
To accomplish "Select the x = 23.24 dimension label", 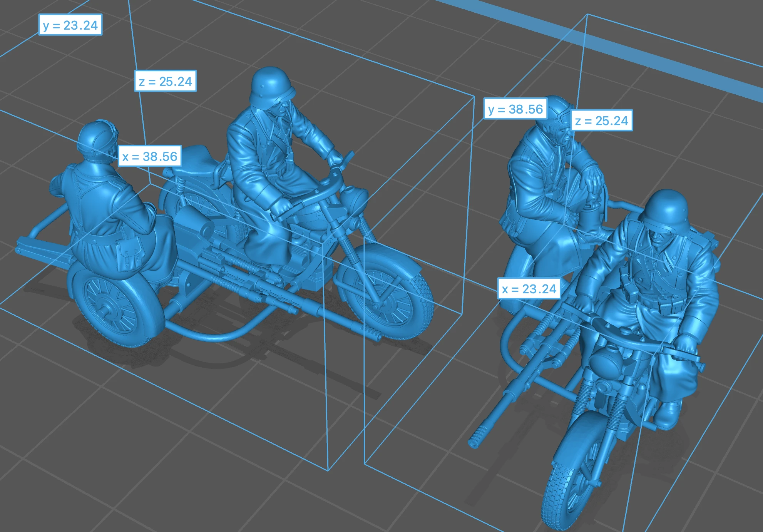I will pos(529,289).
